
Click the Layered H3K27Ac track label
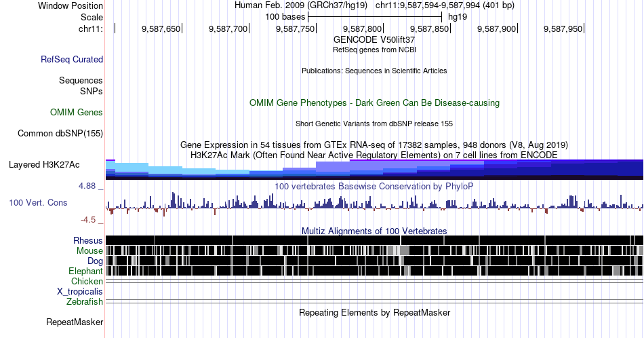click(x=44, y=164)
